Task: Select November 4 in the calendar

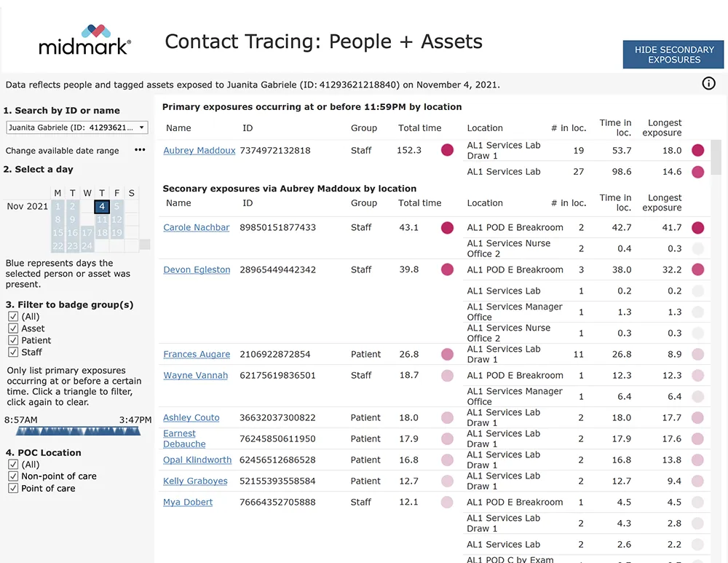Action: (102, 206)
